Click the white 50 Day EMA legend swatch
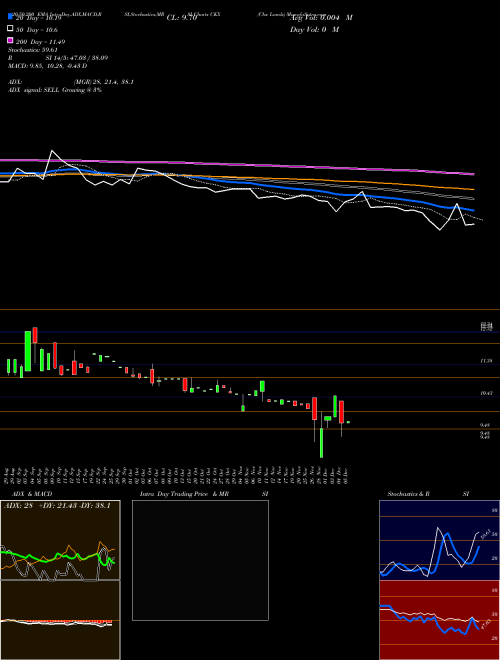500x660 pixels. pos(10,28)
